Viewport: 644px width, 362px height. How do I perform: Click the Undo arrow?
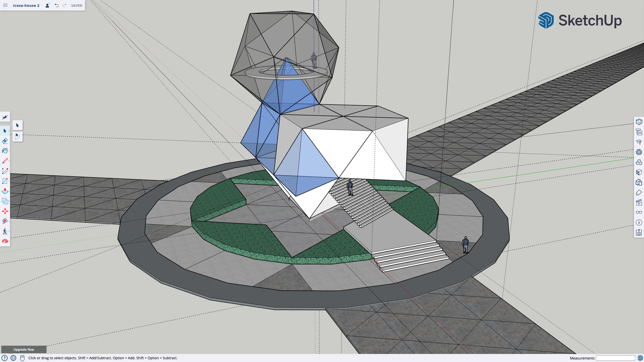[57, 5]
